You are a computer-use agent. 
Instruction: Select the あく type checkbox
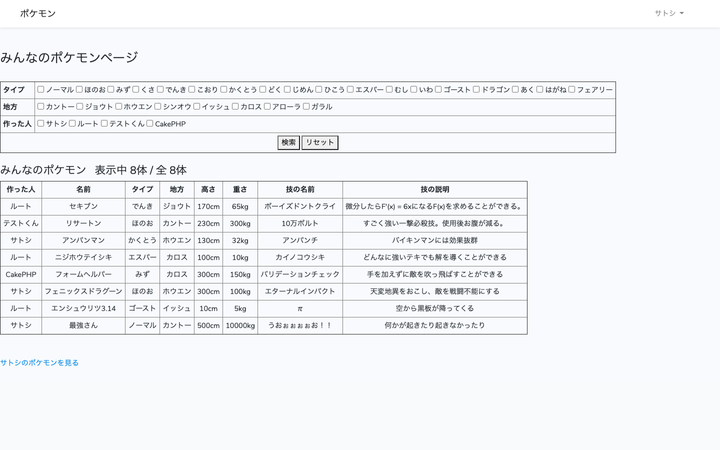(516, 90)
